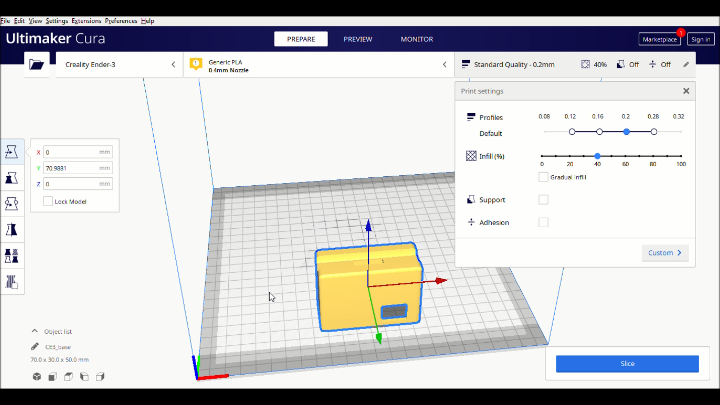Viewport: 720px width, 405px height.
Task: Select the 0.2 profile radio point
Action: pyautogui.click(x=626, y=132)
